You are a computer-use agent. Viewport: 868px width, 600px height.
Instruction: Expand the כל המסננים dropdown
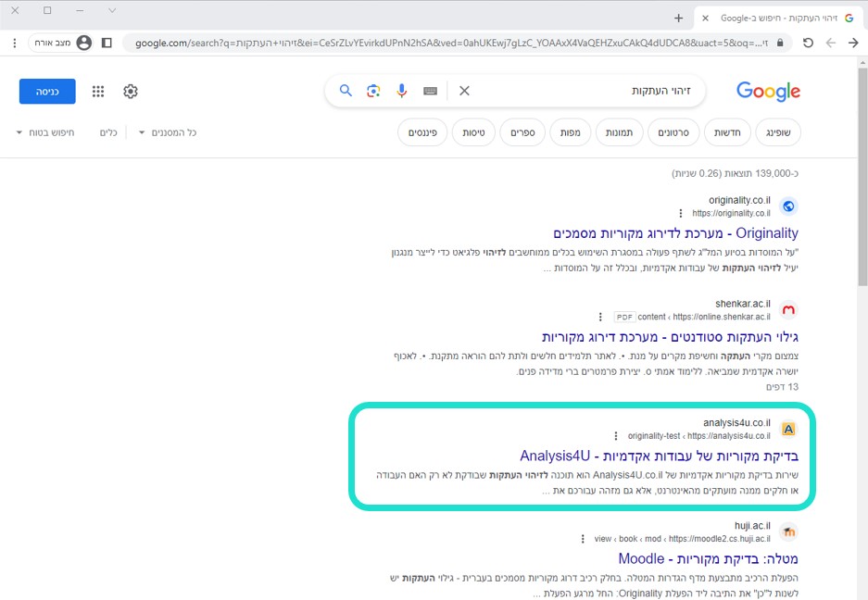click(x=167, y=132)
